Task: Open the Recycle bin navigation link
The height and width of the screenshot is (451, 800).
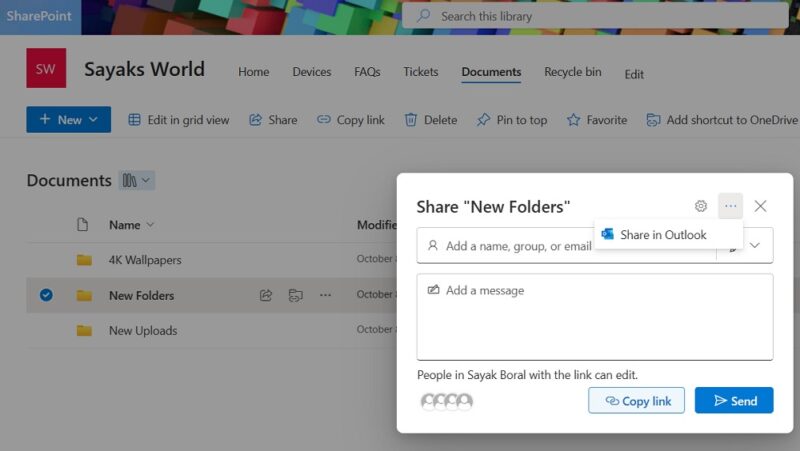Action: [x=572, y=72]
